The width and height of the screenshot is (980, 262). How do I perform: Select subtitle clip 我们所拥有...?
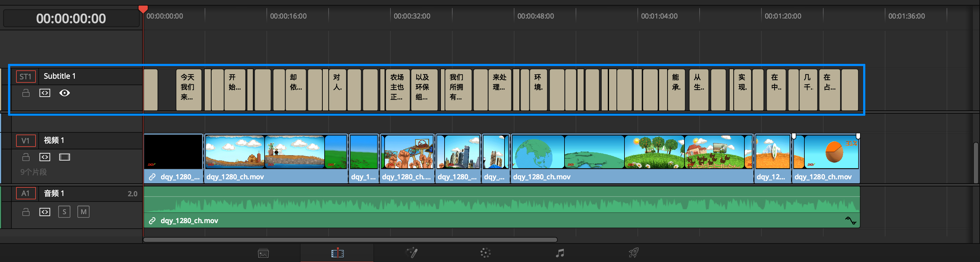[458, 89]
